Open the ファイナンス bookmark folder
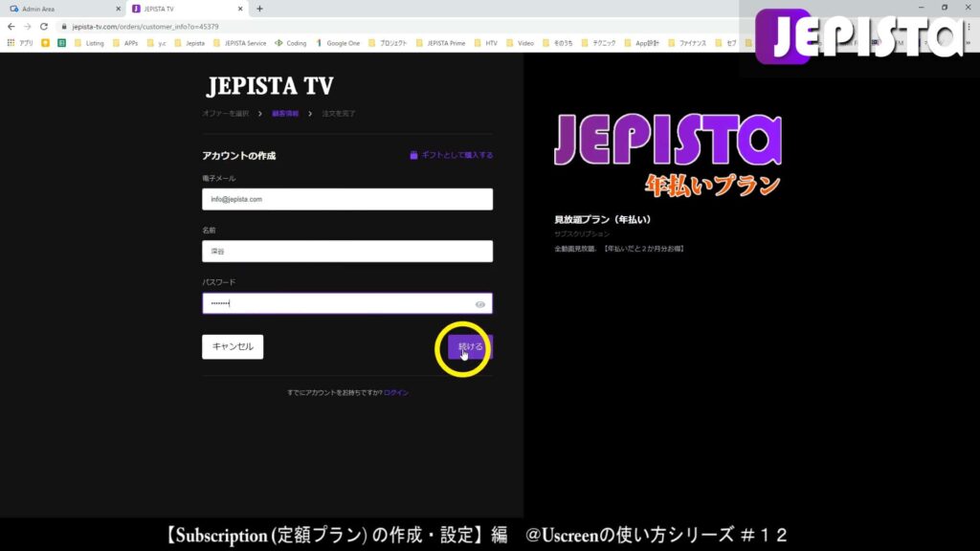This screenshot has width=980, height=551. pos(687,43)
